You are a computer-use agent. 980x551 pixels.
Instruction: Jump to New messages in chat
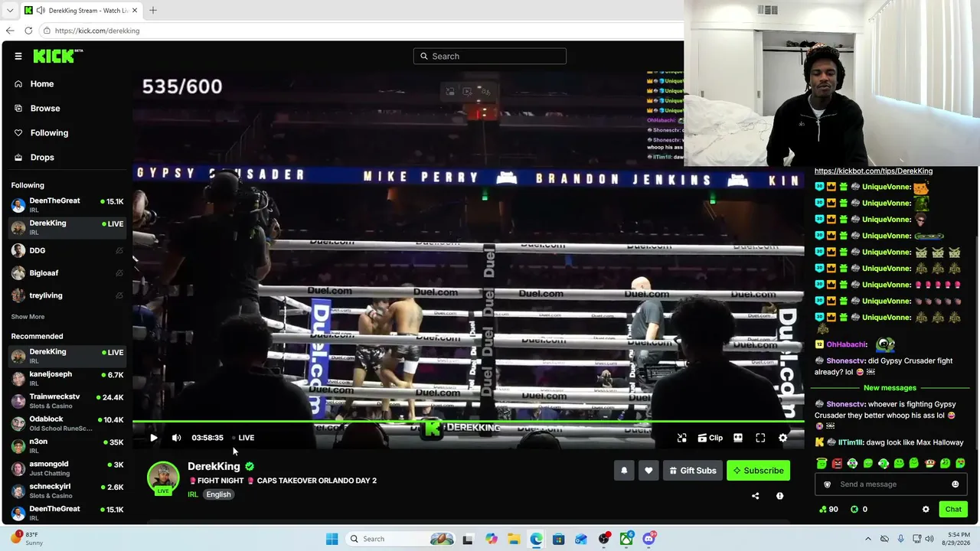tap(890, 388)
